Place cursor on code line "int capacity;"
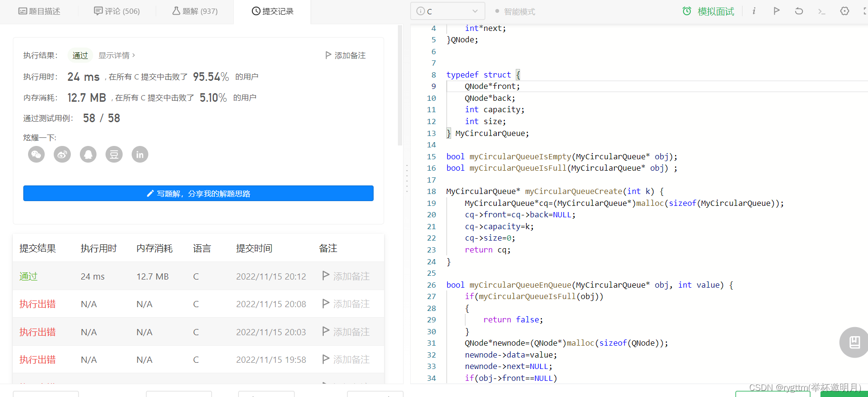 [495, 109]
